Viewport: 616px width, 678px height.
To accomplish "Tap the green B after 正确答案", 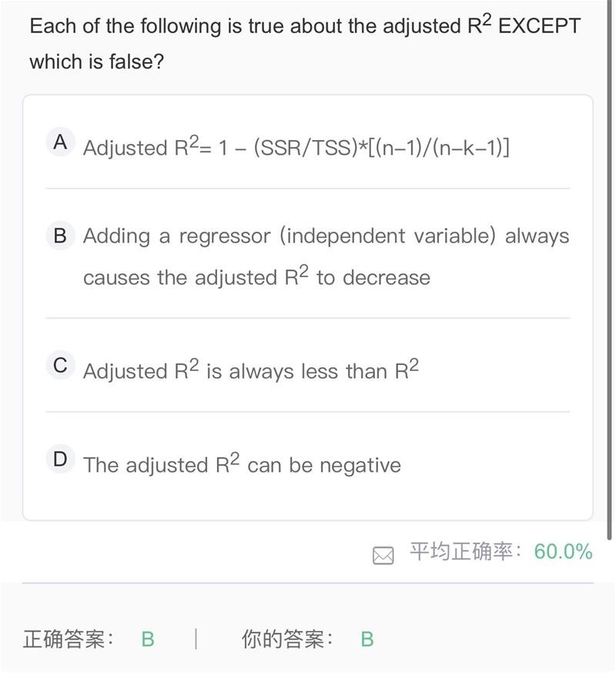I will tap(148, 640).
